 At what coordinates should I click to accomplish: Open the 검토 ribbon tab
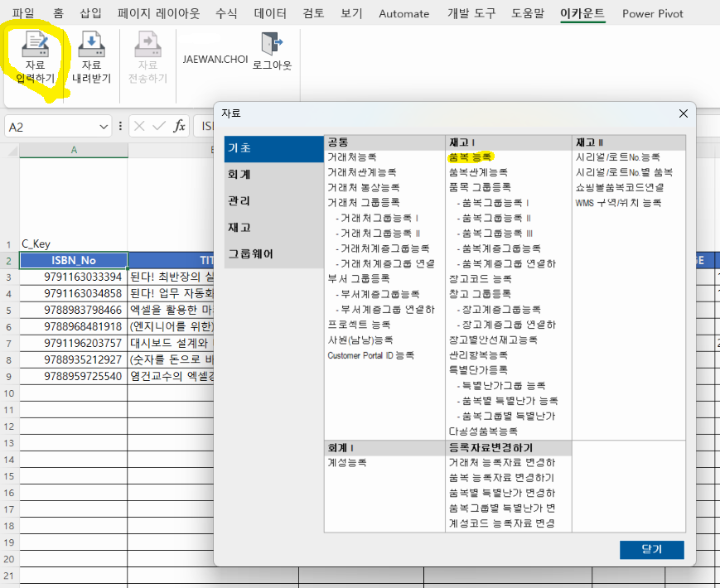pyautogui.click(x=314, y=13)
